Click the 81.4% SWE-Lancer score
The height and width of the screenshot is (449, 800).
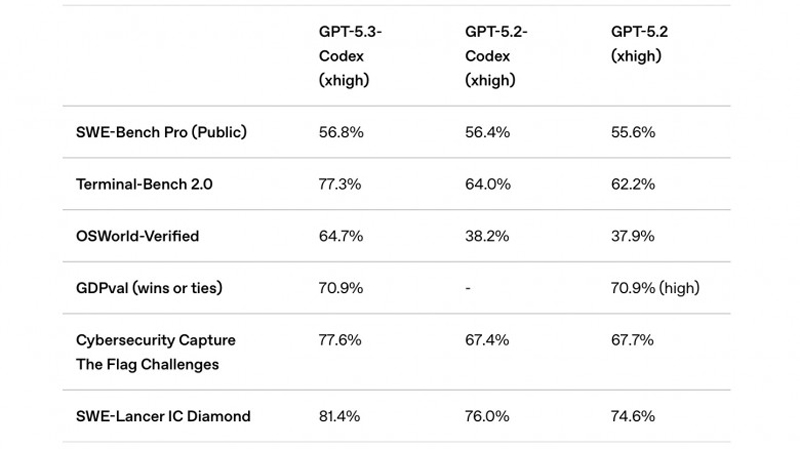coord(339,416)
